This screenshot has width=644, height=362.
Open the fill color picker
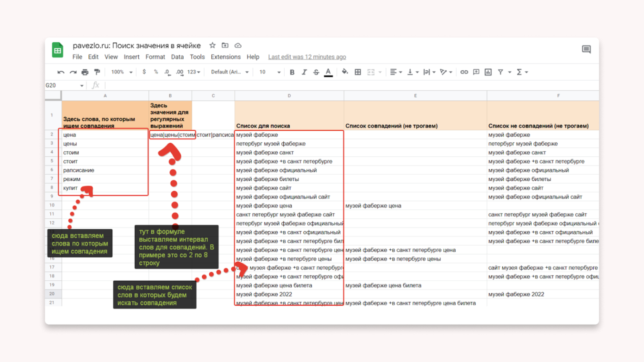345,72
